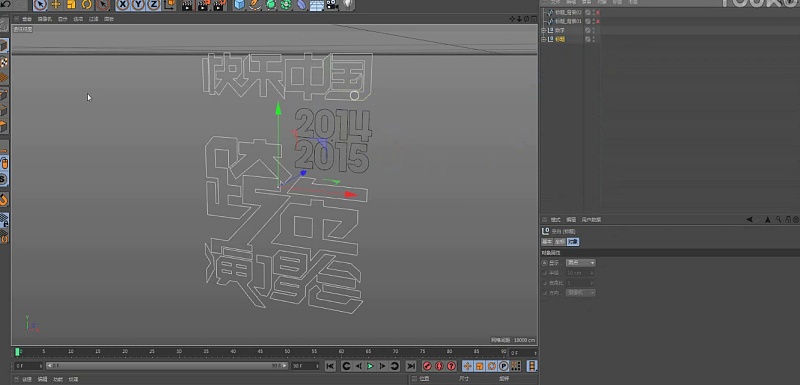
Task: Add a Cube primitive object
Action: (x=239, y=5)
